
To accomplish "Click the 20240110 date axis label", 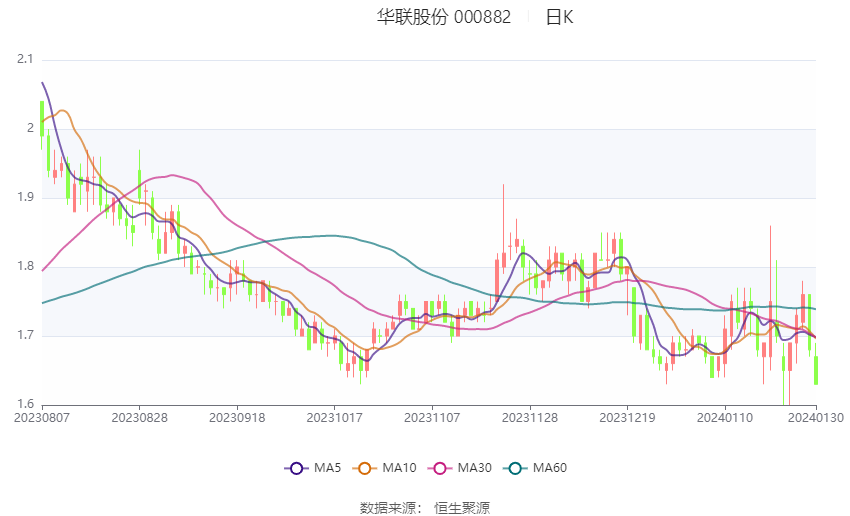I will (x=725, y=418).
